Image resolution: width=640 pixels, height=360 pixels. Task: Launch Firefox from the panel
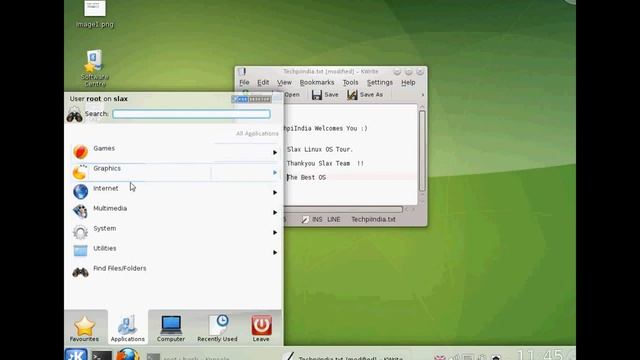127,354
